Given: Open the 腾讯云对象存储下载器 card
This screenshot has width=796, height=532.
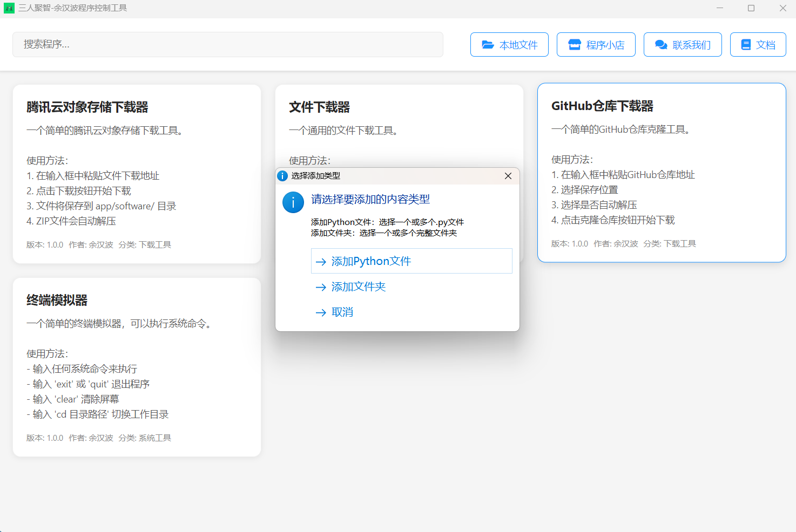Looking at the screenshot, I should click(137, 174).
